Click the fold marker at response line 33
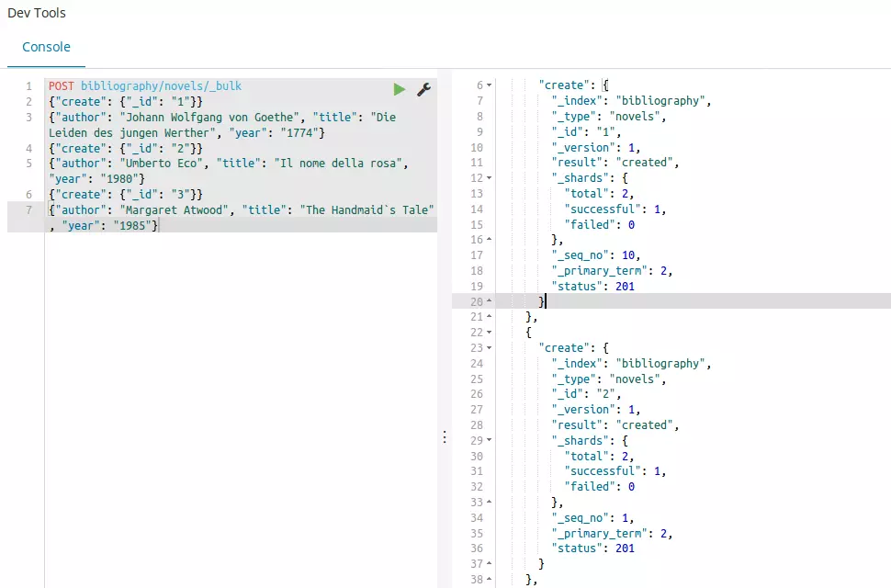The width and height of the screenshot is (891, 588). click(x=490, y=503)
